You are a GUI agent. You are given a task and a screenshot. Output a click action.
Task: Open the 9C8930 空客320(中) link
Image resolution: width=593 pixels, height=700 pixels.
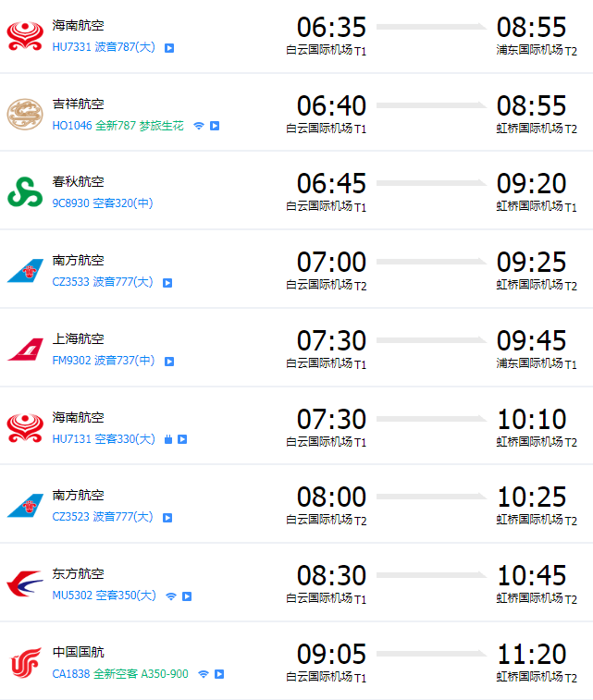click(x=103, y=203)
